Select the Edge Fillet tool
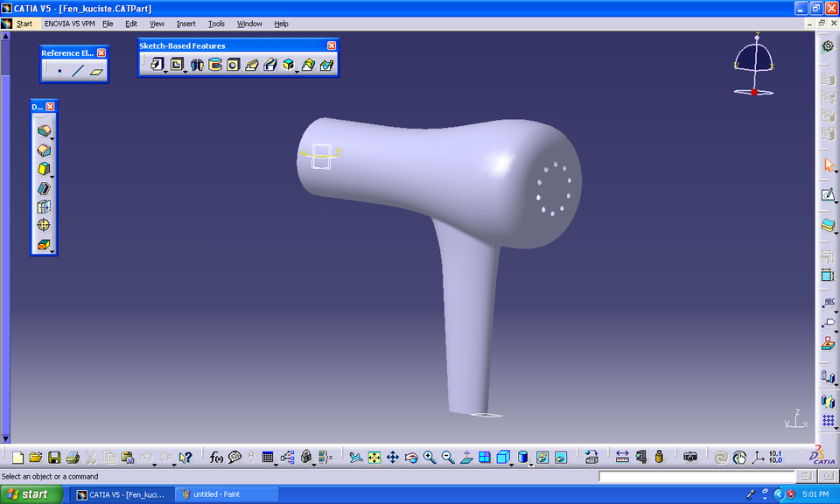This screenshot has height=504, width=840. pyautogui.click(x=45, y=129)
